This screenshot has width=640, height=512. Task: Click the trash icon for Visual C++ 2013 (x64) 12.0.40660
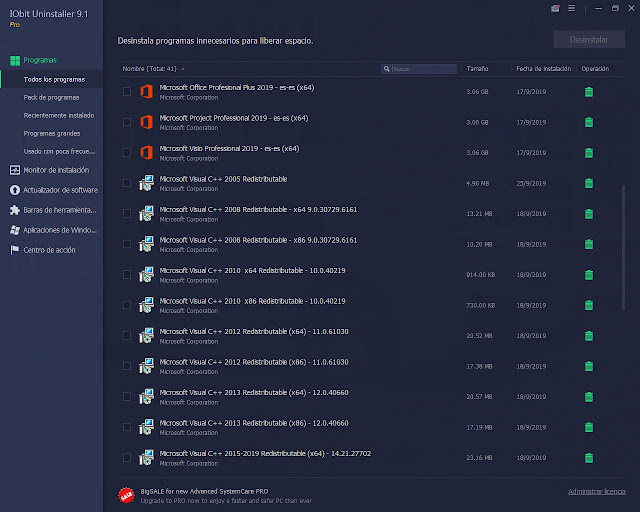[x=589, y=396]
